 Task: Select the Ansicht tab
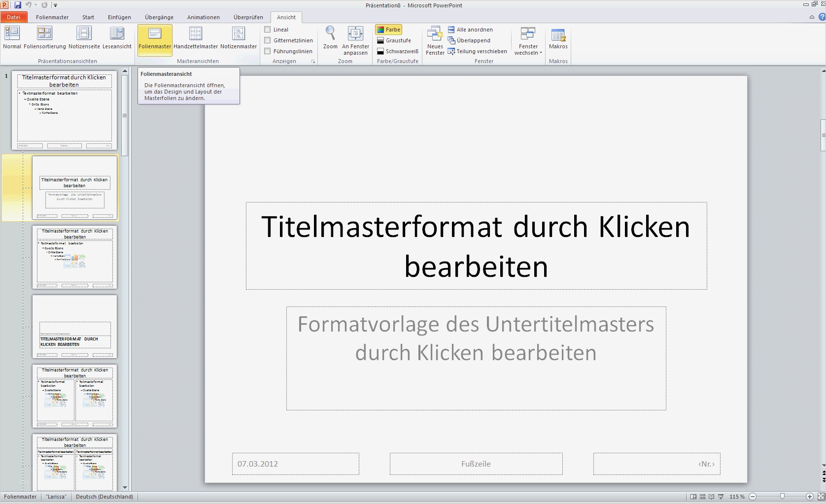(x=286, y=17)
